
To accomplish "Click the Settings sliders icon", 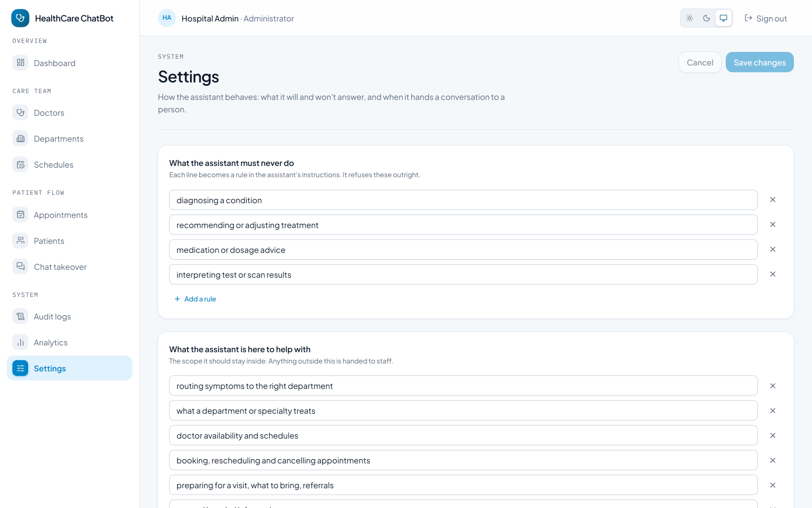I will 21,368.
